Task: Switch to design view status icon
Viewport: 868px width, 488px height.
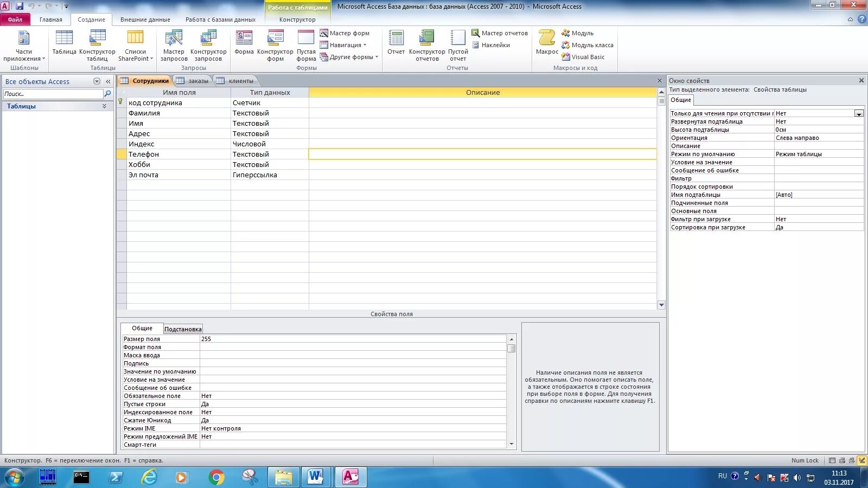Action: [861, 460]
